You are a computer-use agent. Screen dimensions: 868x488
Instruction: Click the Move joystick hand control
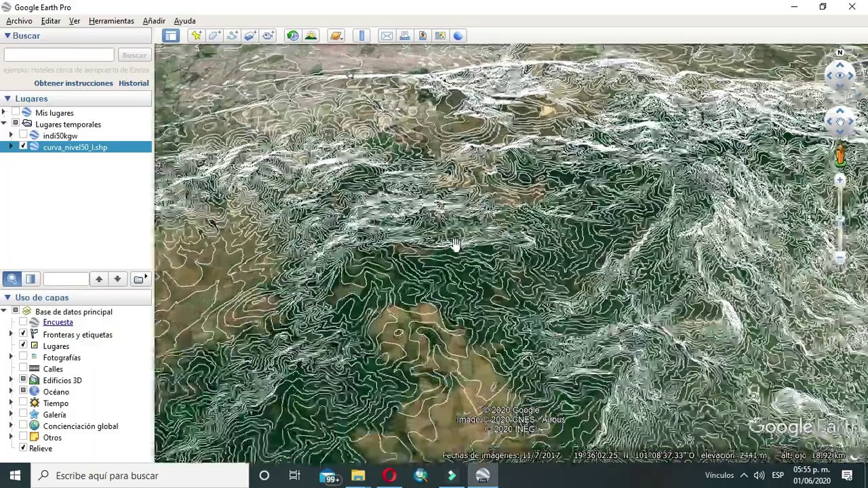click(840, 122)
